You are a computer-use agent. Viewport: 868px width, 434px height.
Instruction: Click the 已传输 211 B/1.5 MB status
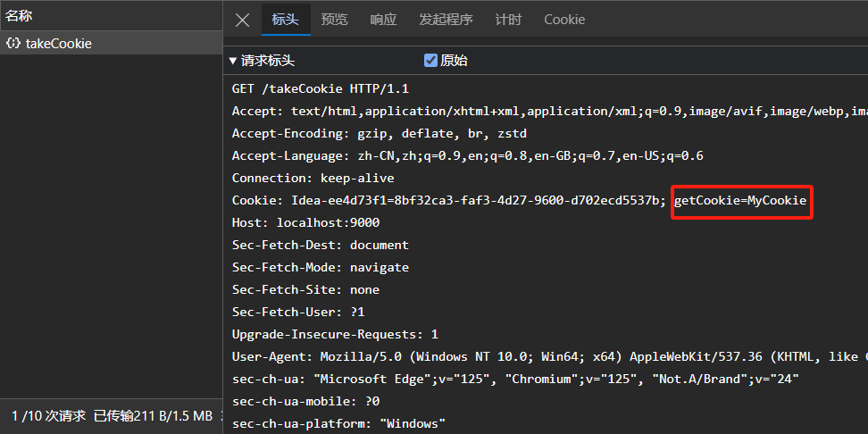point(153,415)
